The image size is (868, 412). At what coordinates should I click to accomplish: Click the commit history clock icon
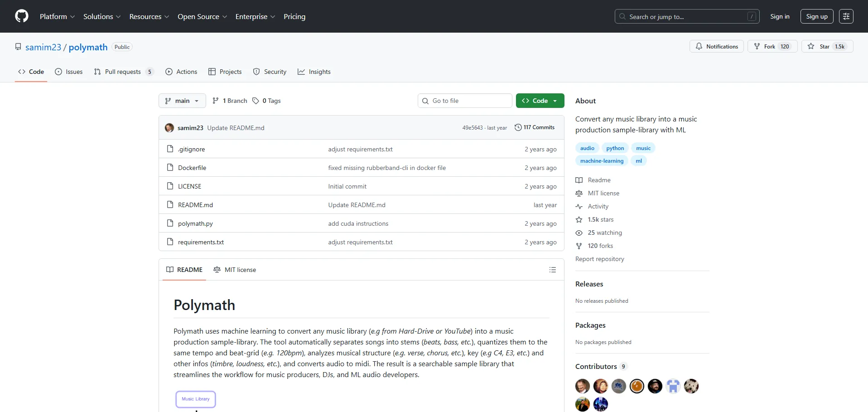pos(518,127)
